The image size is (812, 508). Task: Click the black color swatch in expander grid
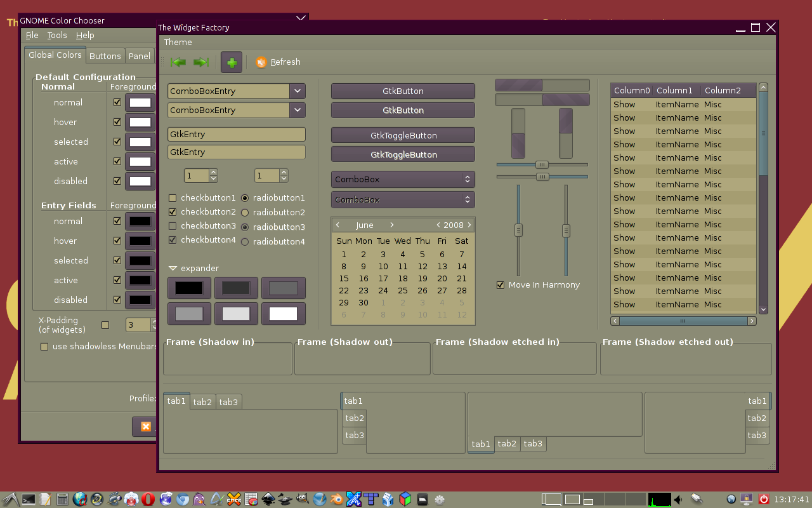coord(189,288)
